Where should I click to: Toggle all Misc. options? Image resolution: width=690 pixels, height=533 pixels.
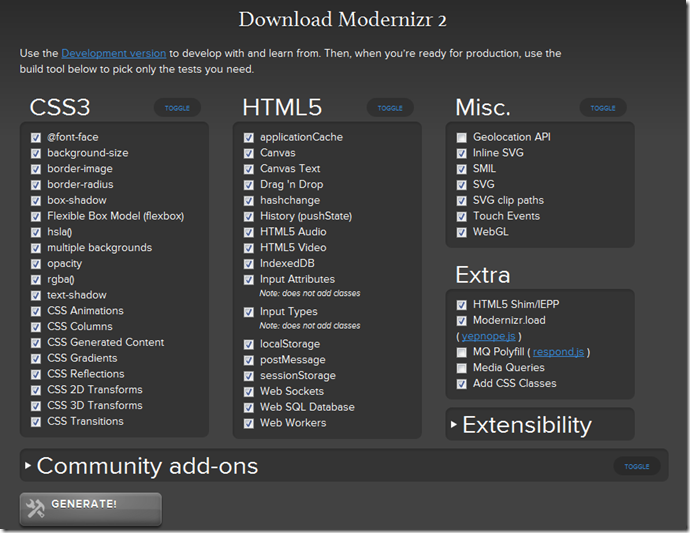[603, 108]
